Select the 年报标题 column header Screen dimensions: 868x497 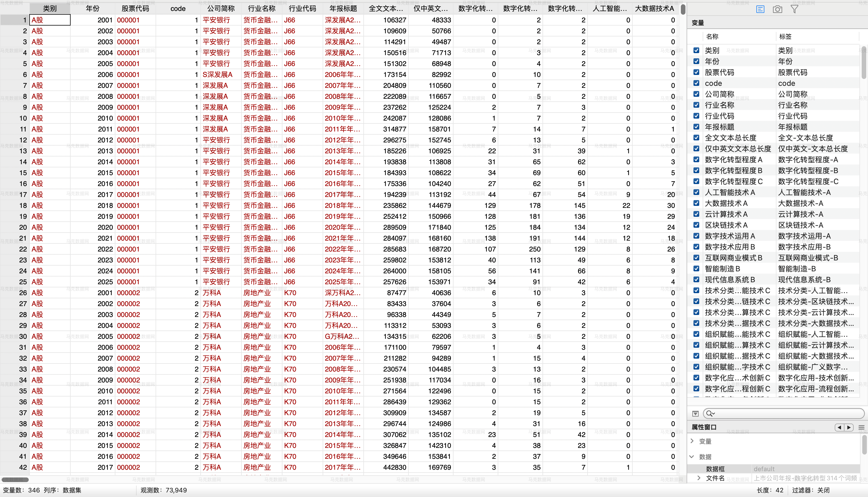point(343,9)
